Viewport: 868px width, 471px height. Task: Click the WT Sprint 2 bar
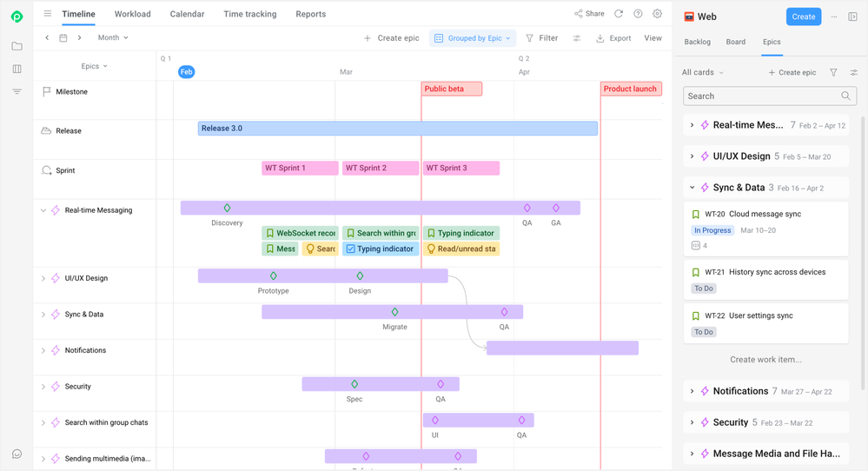(381, 168)
